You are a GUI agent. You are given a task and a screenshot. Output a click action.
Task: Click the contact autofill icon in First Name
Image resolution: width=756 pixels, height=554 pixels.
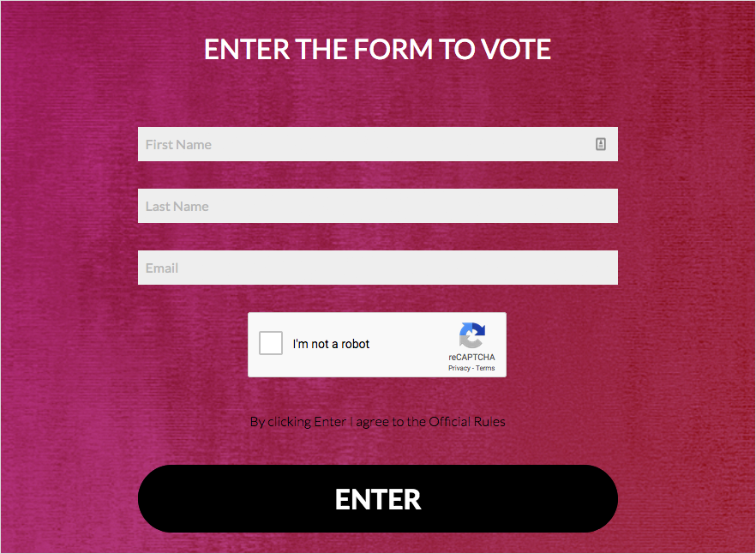[x=601, y=144]
